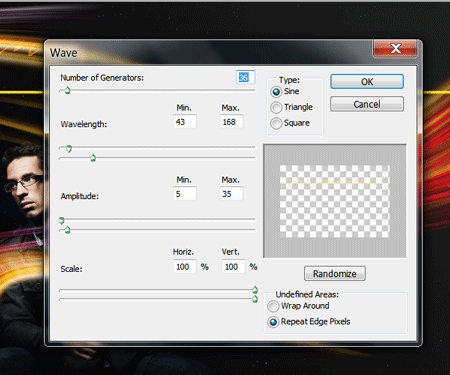This screenshot has height=375, width=450.
Task: Click the Number of Generators slider handle
Action: pos(67,90)
